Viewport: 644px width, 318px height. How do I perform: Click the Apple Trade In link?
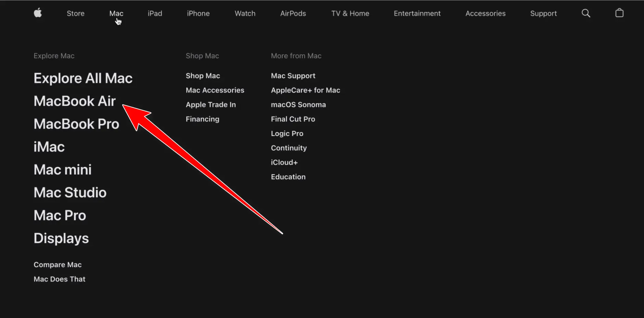(x=211, y=105)
